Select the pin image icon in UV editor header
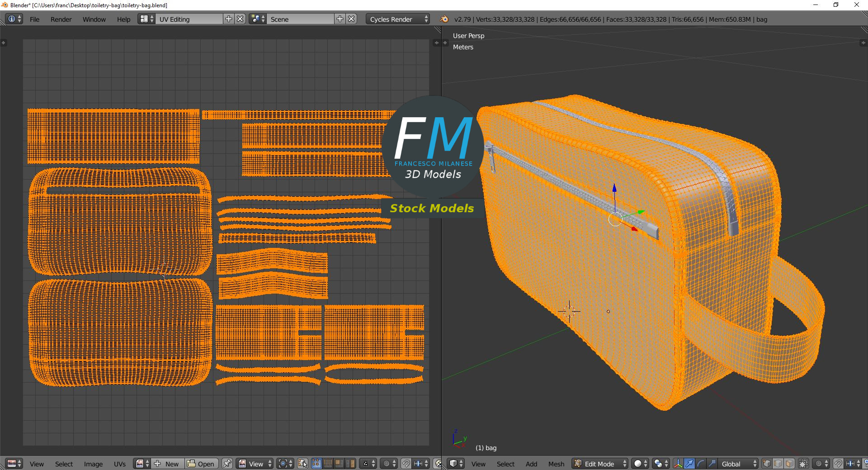Image resolution: width=868 pixels, height=470 pixels. (227, 464)
